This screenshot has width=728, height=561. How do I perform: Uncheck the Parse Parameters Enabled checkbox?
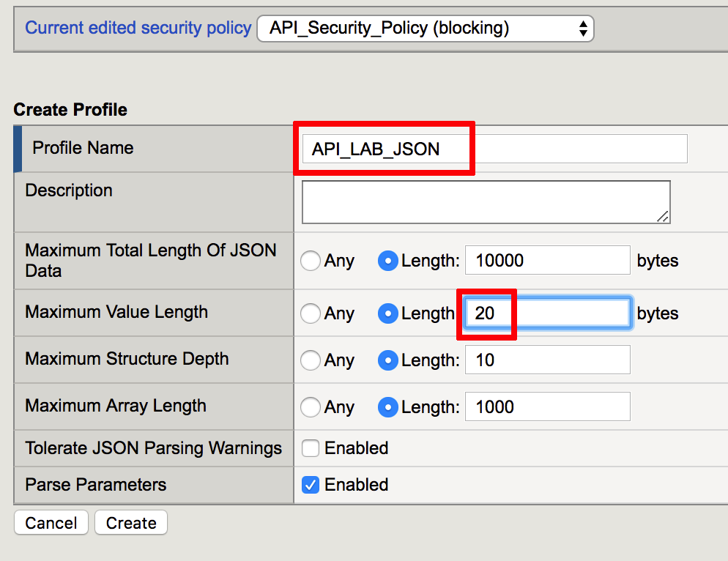310,485
